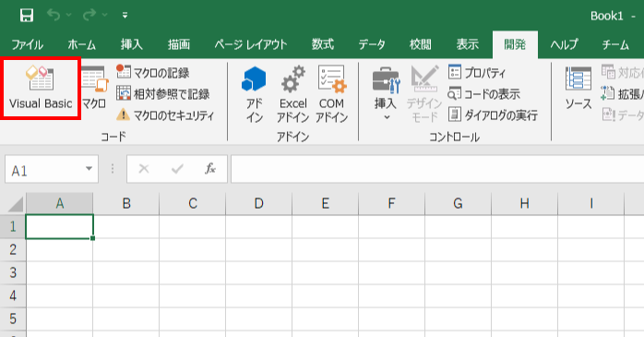Open マクロのセキュリティ settings
Viewport: 644px width, 337px height.
click(x=165, y=115)
